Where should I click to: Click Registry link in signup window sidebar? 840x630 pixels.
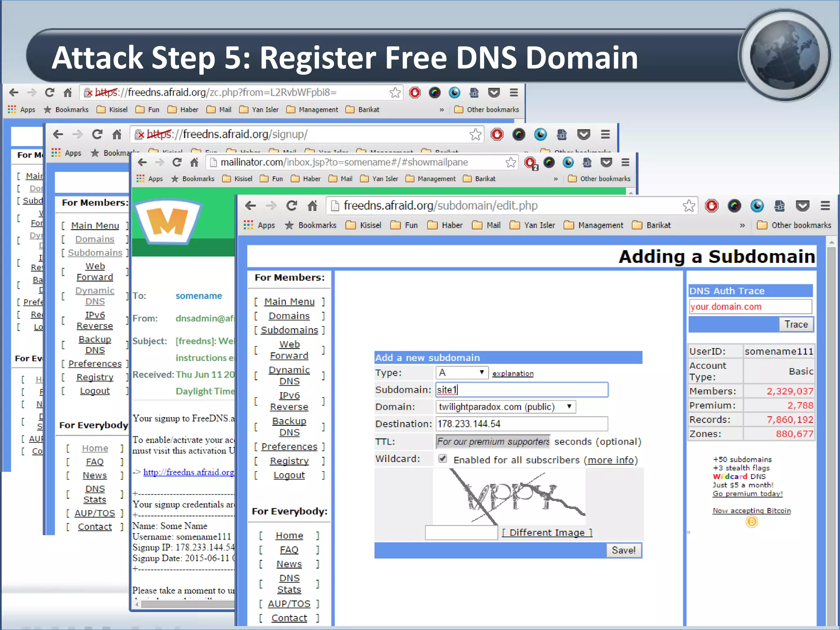(x=95, y=377)
